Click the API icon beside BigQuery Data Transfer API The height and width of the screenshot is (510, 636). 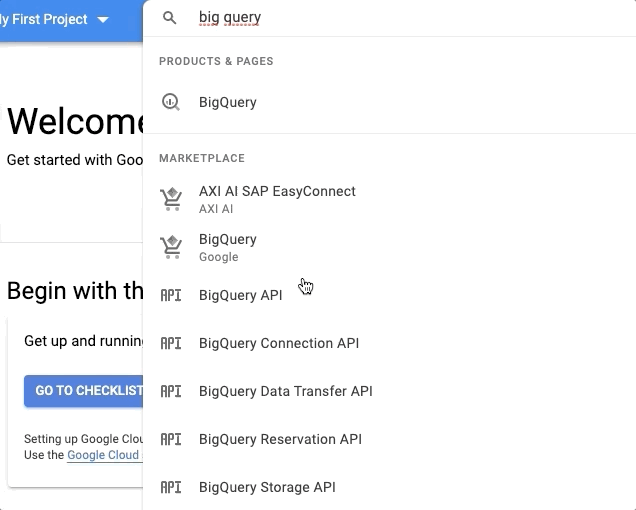[x=171, y=391]
